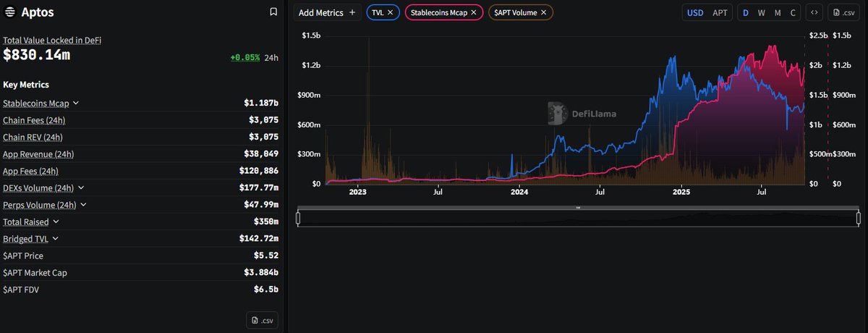Switch chart denomination to APT
The image size is (868, 333).
[x=720, y=13]
